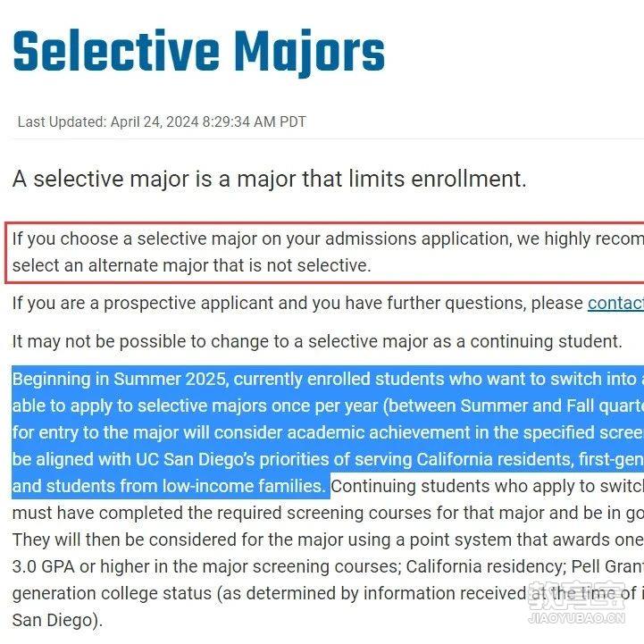Click the Last Updated April 24, 2024 timestamp
The image size is (644, 644).
162,122
